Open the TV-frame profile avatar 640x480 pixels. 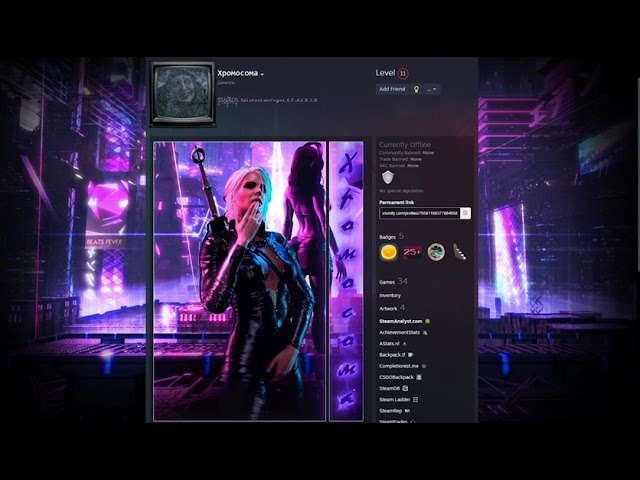[182, 93]
